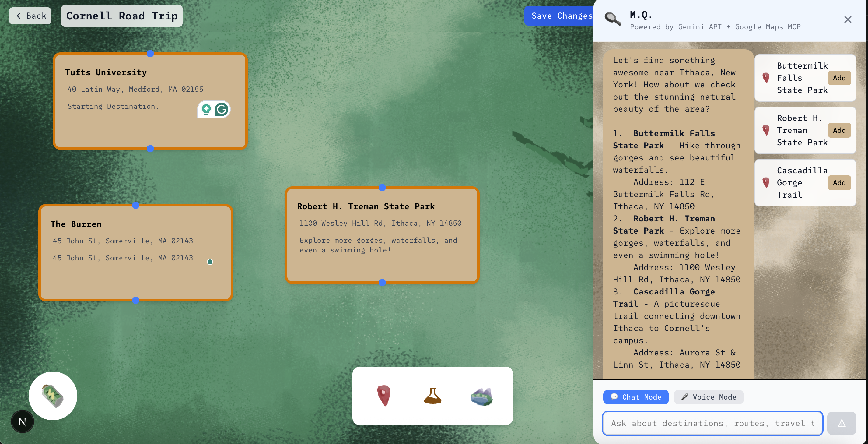Add Robert H. Treman State Park suggestion
Viewport: 868px width, 444px height.
coord(839,130)
